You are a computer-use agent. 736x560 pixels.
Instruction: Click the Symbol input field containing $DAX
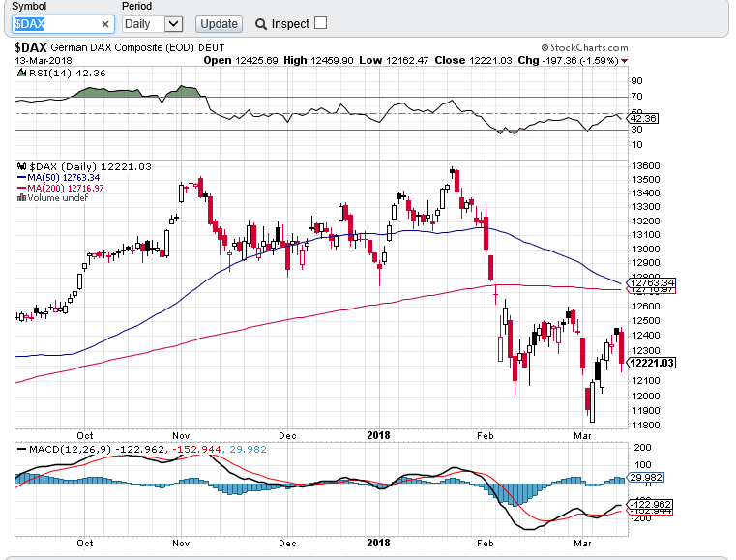pyautogui.click(x=63, y=24)
